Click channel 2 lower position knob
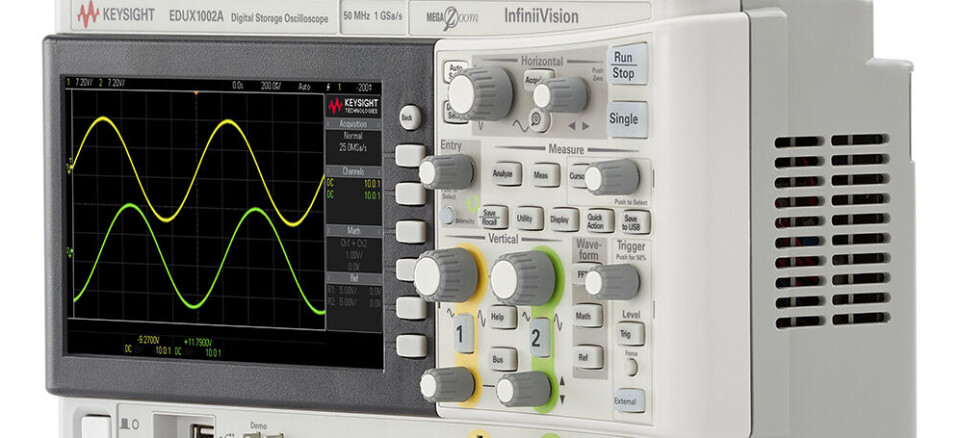 524,389
